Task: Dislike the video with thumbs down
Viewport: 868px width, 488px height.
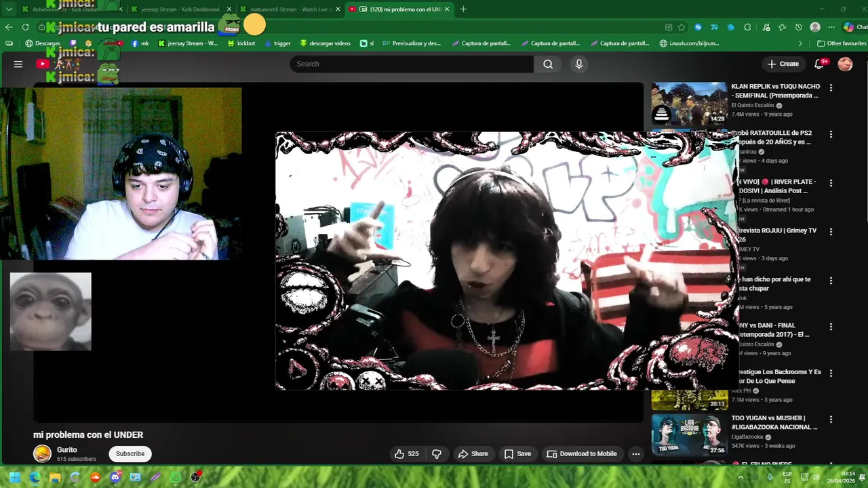Action: [x=437, y=454]
